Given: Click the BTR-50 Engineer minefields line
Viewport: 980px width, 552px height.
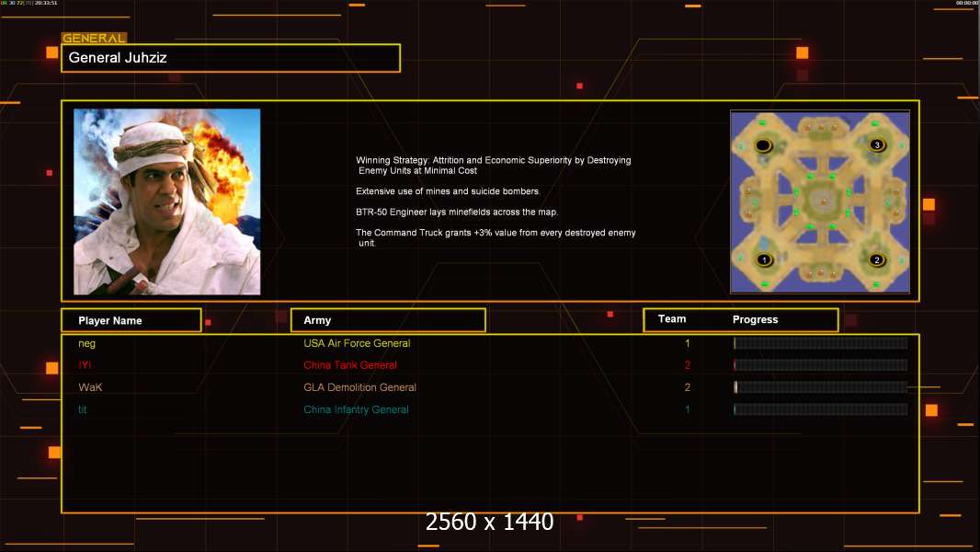Looking at the screenshot, I should pyautogui.click(x=457, y=212).
